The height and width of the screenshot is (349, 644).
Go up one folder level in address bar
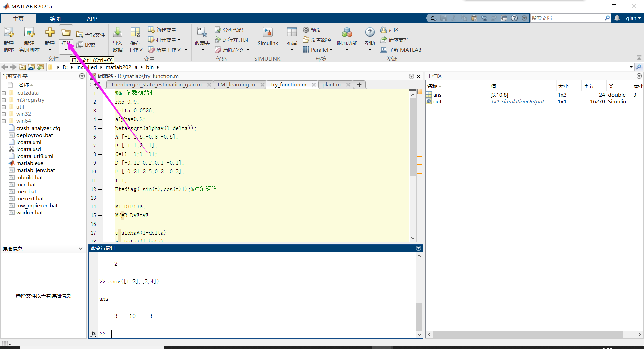click(x=22, y=67)
